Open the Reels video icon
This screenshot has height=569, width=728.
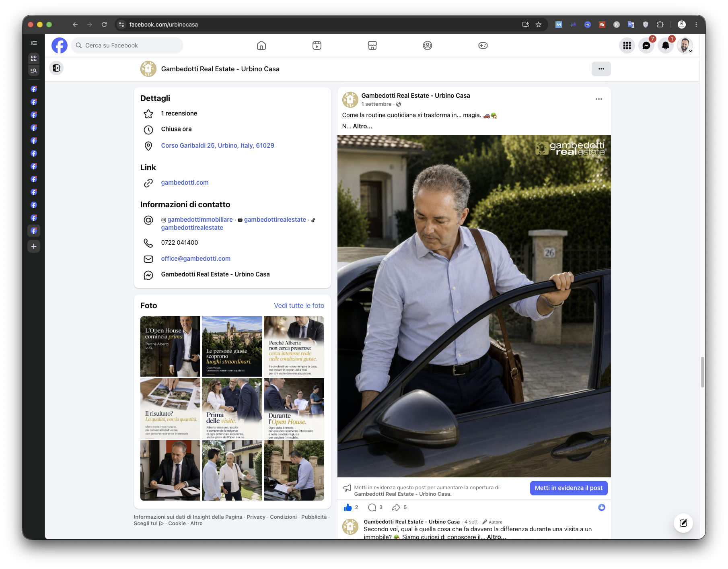click(x=317, y=45)
